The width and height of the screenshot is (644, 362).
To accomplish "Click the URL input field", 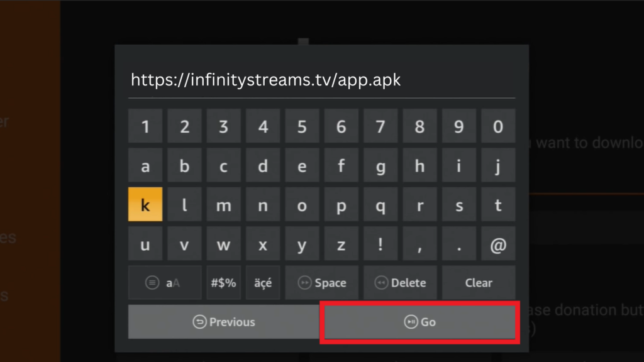I will [x=321, y=80].
